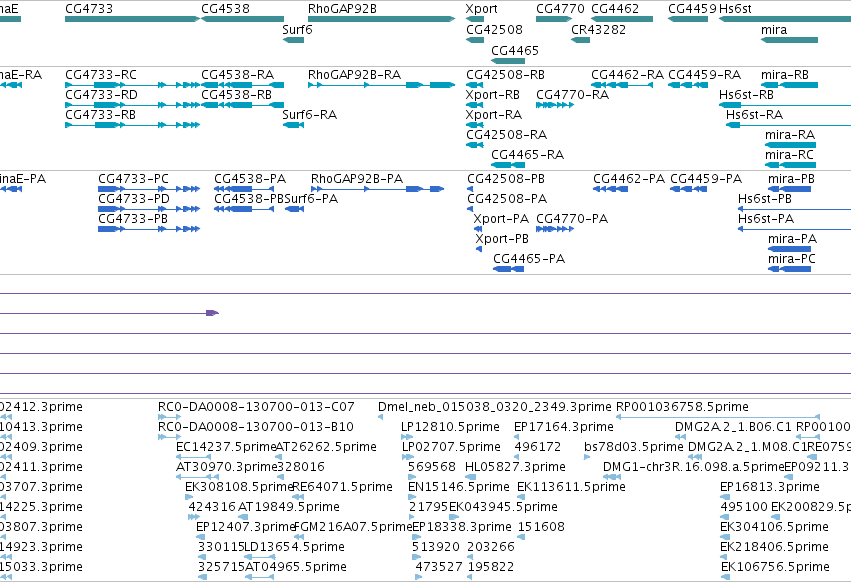Screen dimensions: 851x582
Task: Open transcript CG4733-RD
Action: click(x=101, y=94)
